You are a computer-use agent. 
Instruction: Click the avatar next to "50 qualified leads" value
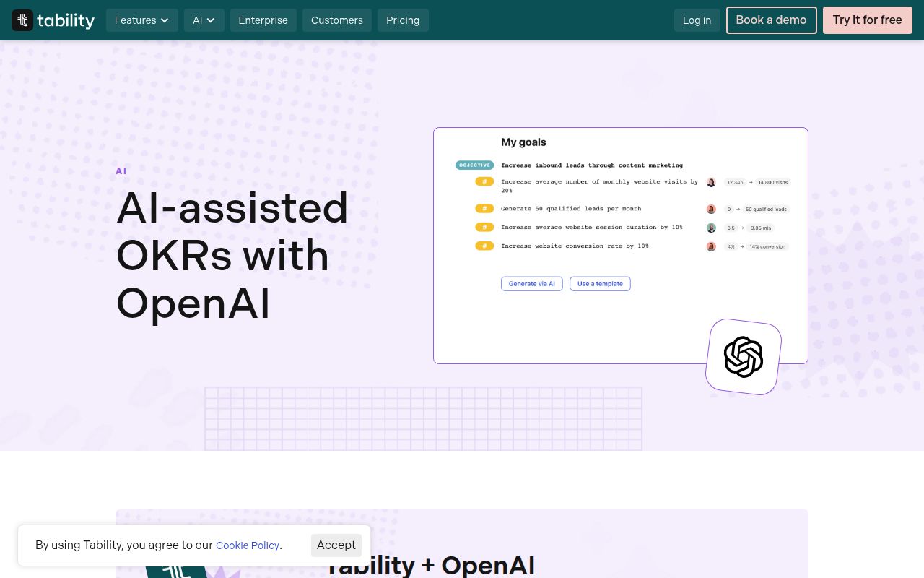click(711, 209)
